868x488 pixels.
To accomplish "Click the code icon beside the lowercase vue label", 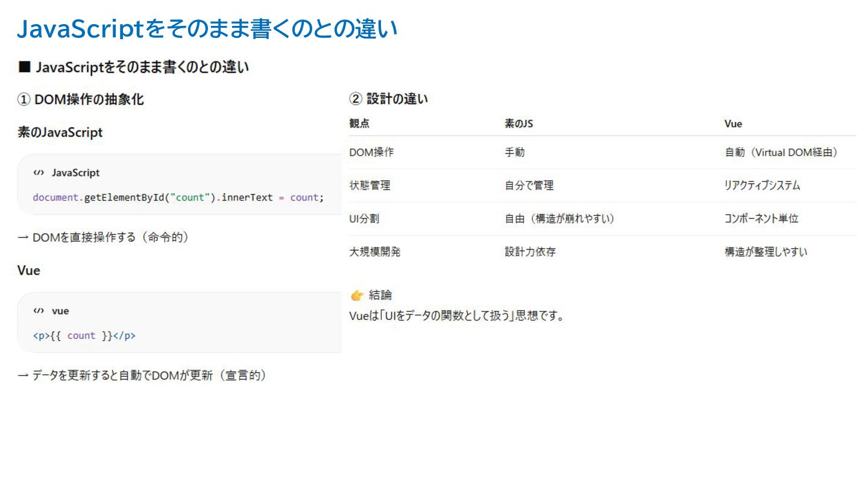I will click(39, 311).
